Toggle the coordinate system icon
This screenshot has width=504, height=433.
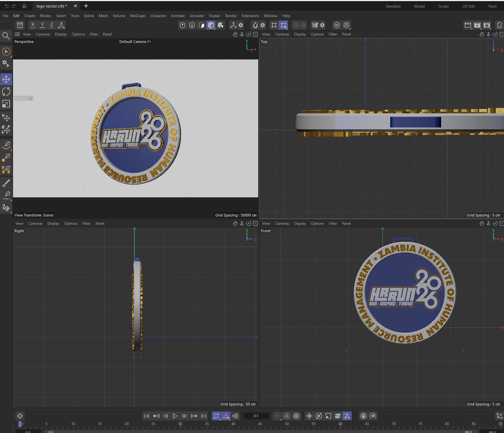(x=62, y=25)
